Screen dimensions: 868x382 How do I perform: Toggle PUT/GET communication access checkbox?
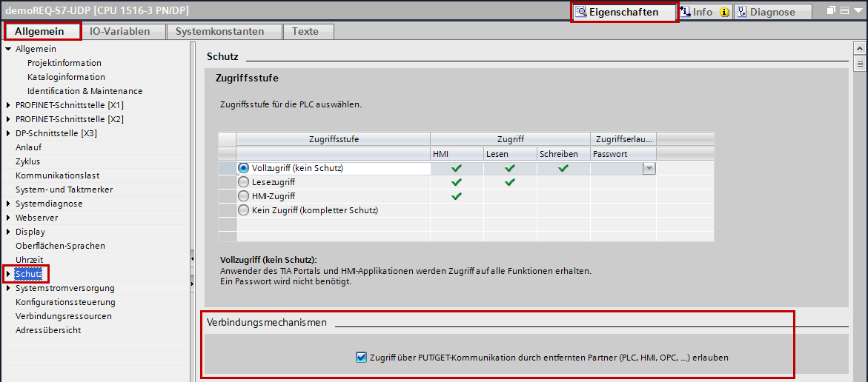(x=361, y=358)
